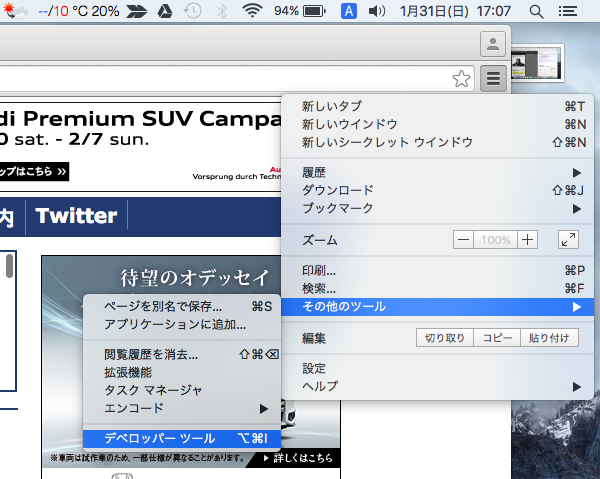Select アプリケーションに追加...
This screenshot has height=479, width=600.
[182, 324]
